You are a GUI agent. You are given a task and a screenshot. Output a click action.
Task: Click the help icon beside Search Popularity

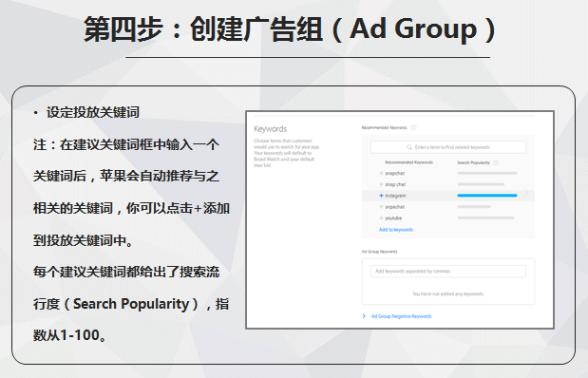click(496, 162)
